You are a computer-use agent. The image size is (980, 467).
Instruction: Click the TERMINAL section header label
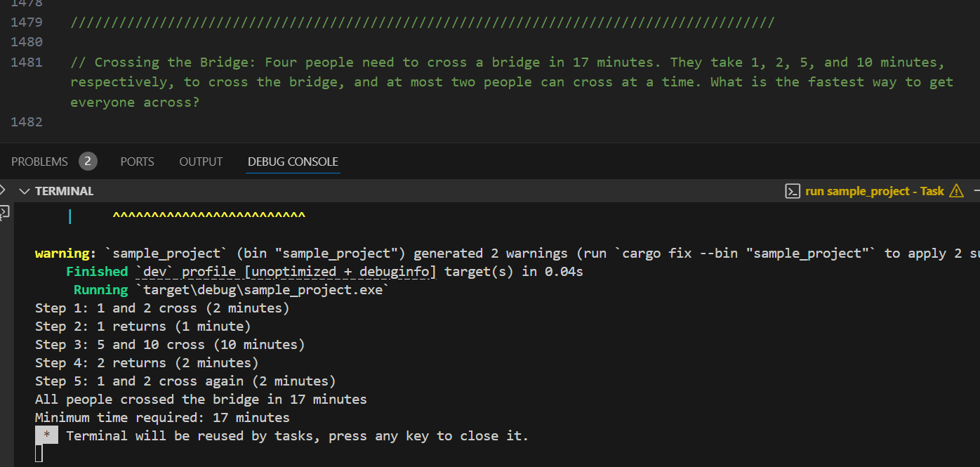pyautogui.click(x=64, y=191)
